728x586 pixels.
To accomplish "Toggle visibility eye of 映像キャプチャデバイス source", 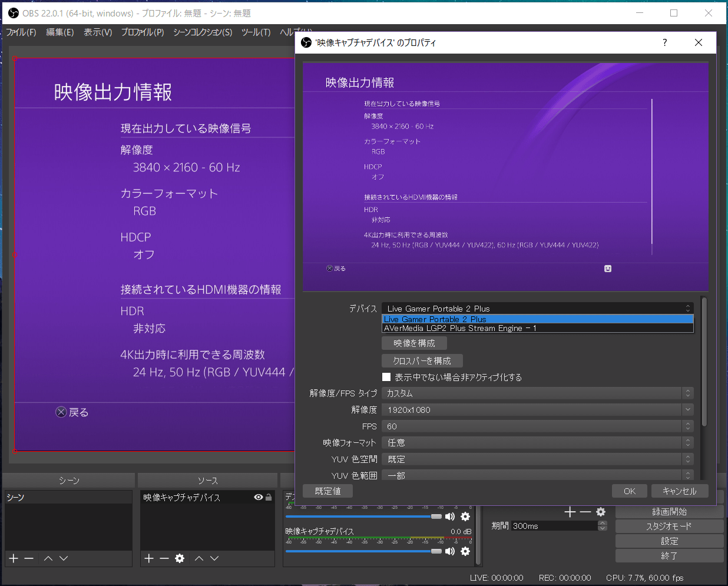I will point(258,497).
